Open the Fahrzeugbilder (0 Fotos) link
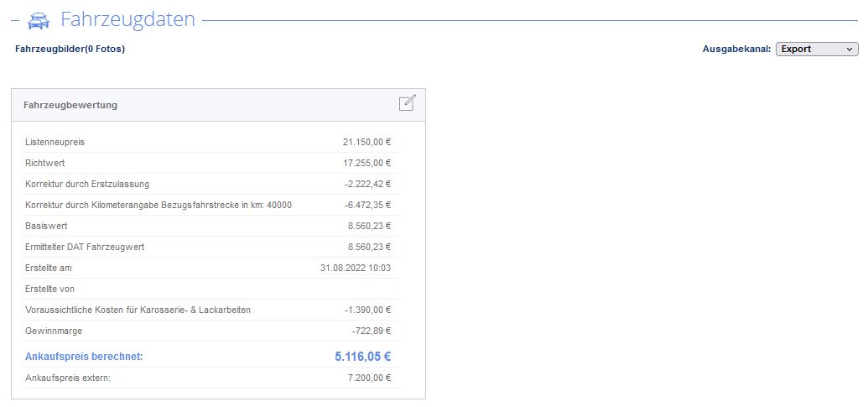The image size is (868, 407). pyautogui.click(x=70, y=50)
